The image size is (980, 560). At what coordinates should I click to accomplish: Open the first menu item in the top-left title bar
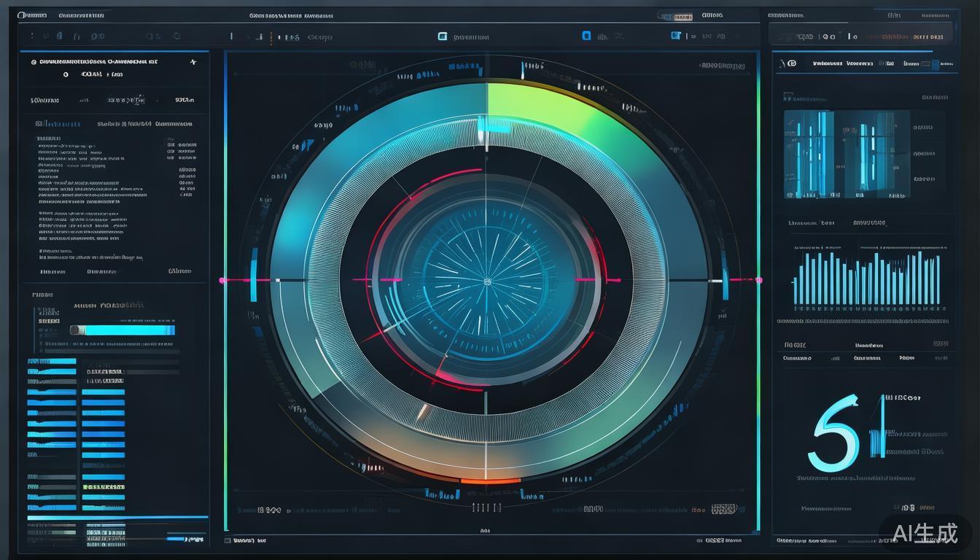pos(32,15)
